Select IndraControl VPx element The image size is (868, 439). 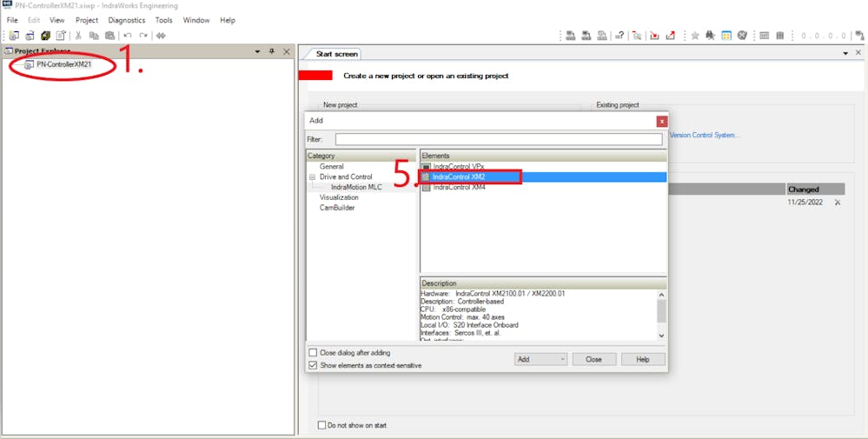pos(459,166)
